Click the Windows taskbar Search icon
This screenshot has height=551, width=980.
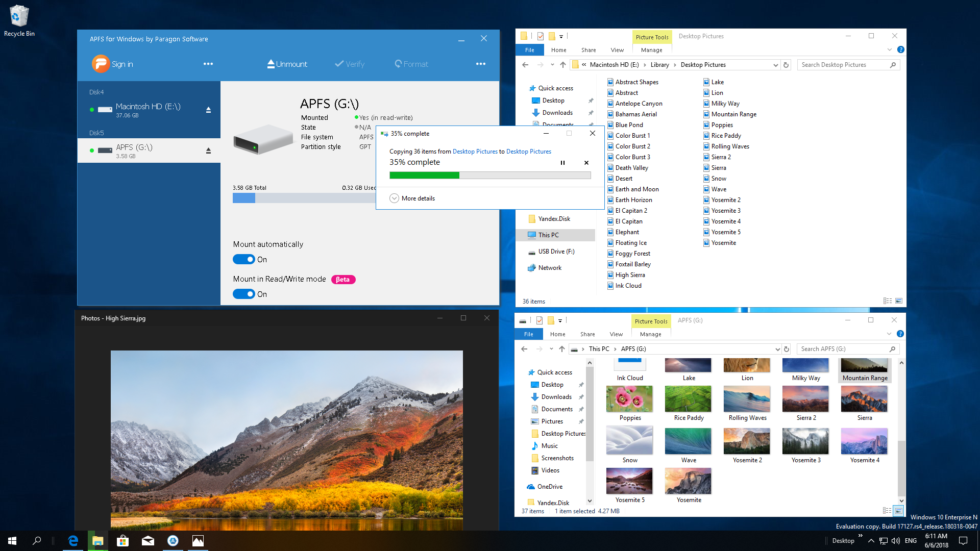[x=37, y=540]
